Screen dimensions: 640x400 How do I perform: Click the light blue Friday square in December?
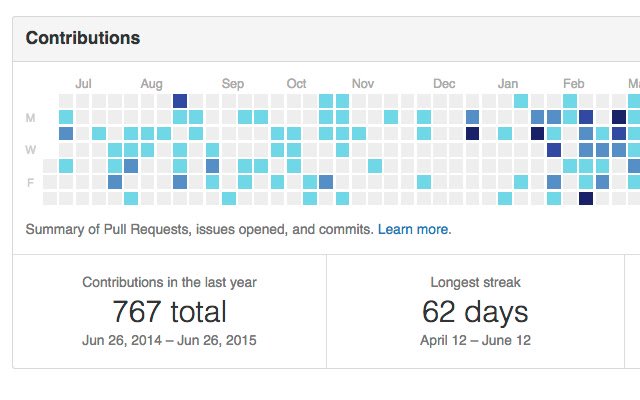tap(424, 182)
